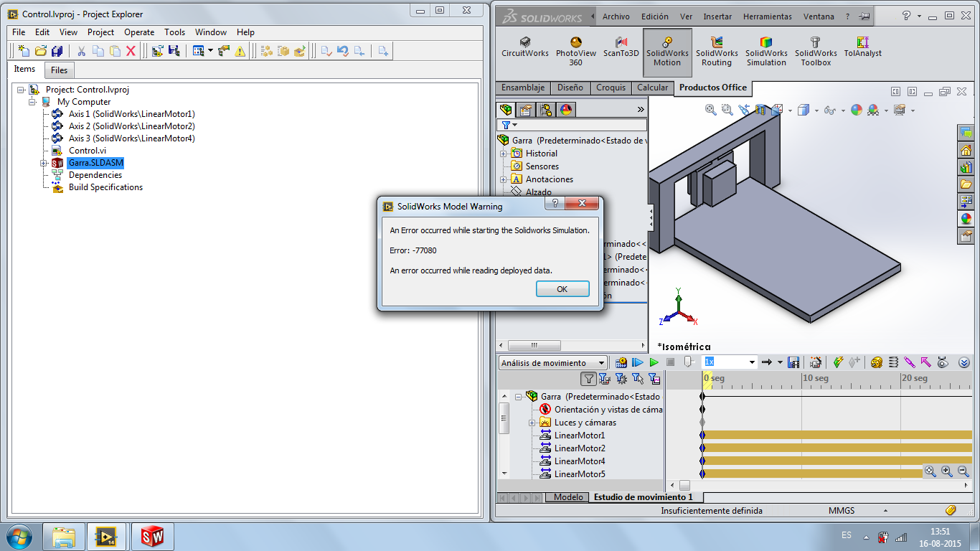The height and width of the screenshot is (551, 980).
Task: Select the FeatureManager design tree tab icon
Action: coord(506,110)
